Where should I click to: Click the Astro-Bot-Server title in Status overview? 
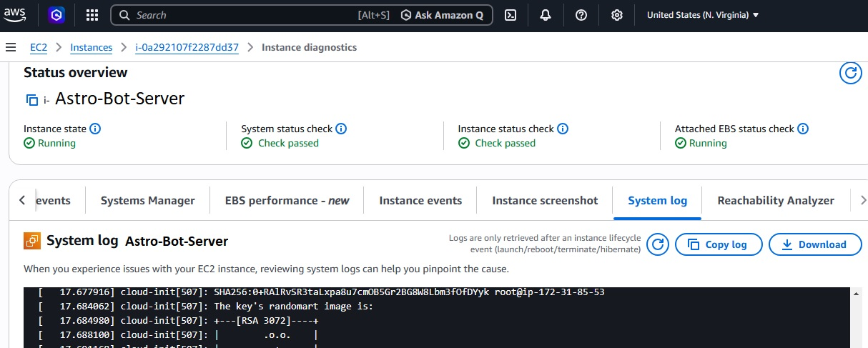tap(119, 99)
